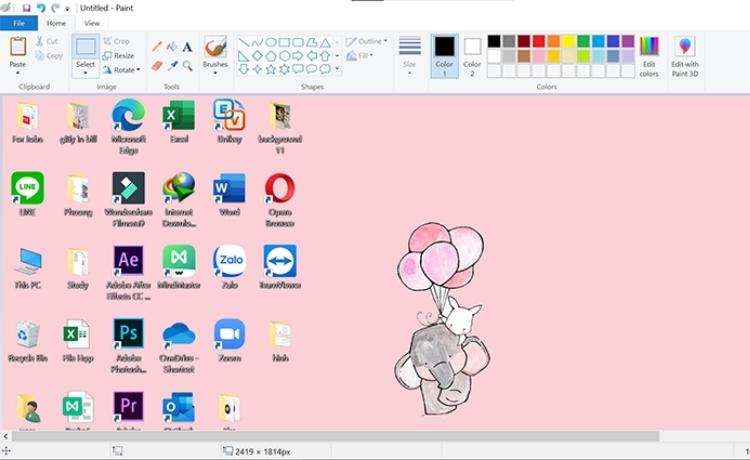
Task: Open the shape Fill dropdown
Action: click(360, 56)
